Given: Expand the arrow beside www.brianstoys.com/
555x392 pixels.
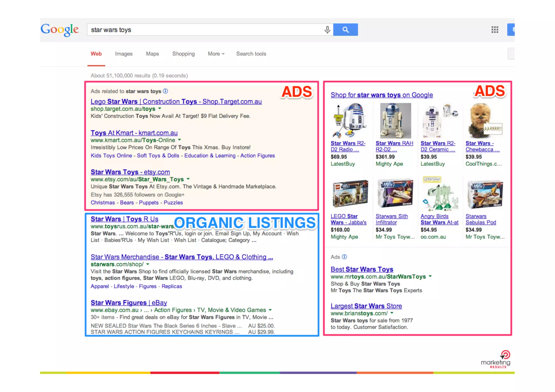Looking at the screenshot, I should click(x=392, y=313).
